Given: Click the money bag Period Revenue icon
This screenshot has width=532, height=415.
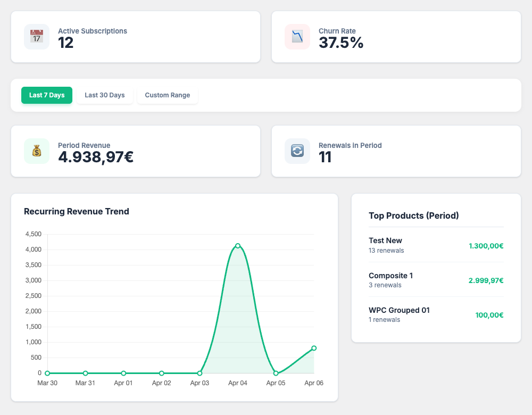Looking at the screenshot, I should click(x=37, y=151).
